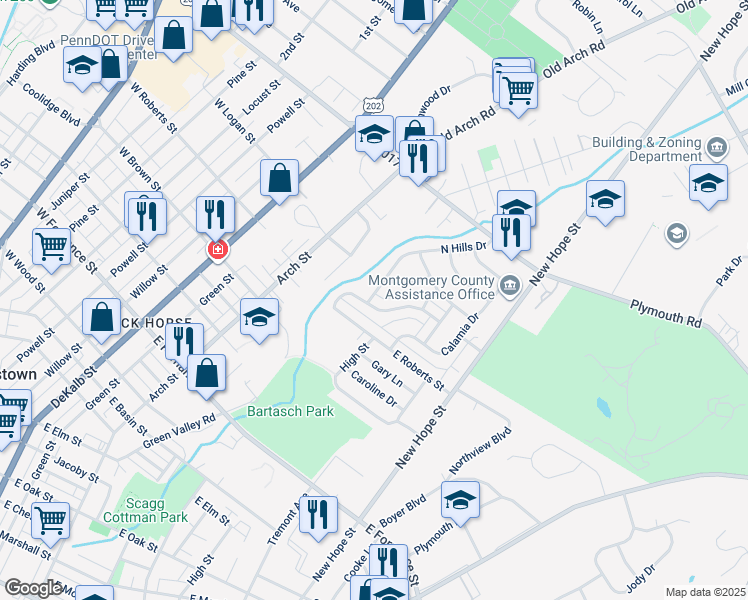Select the Locust St label
Screen dimensions: 748x600
point(261,98)
